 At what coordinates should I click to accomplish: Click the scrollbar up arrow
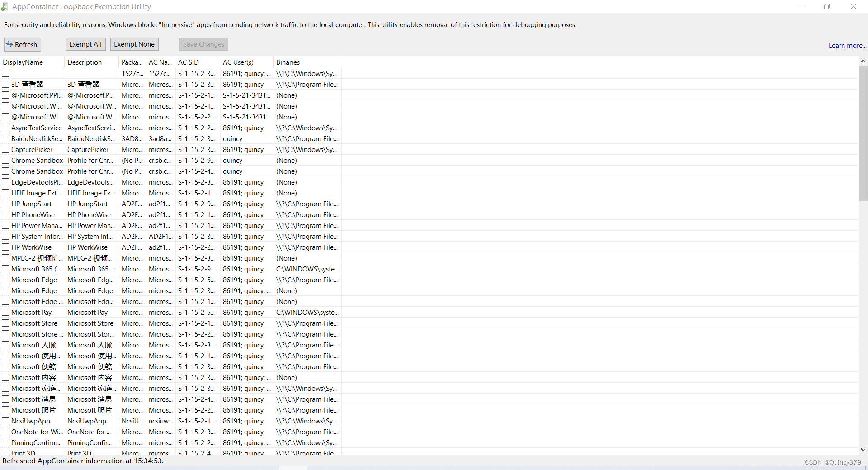pyautogui.click(x=863, y=61)
